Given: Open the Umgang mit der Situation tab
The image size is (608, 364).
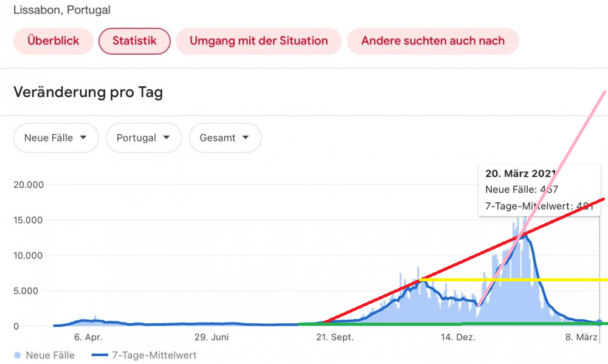Looking at the screenshot, I should click(258, 41).
